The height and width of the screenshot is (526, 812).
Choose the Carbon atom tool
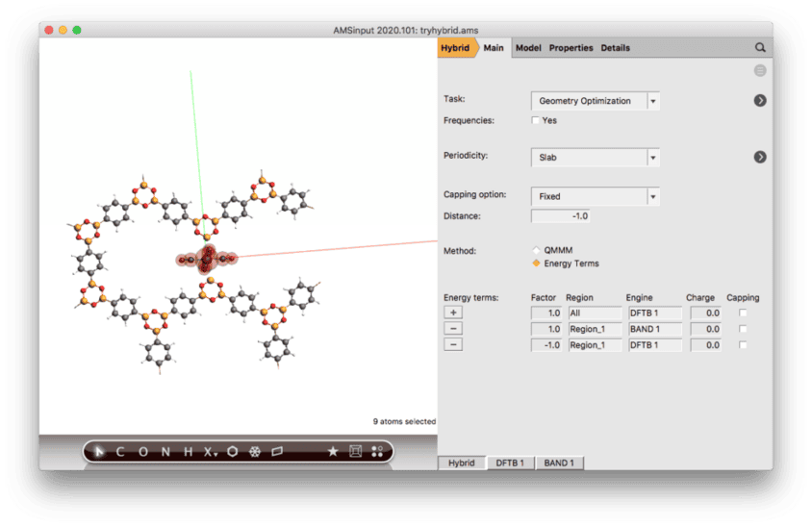pyautogui.click(x=120, y=451)
